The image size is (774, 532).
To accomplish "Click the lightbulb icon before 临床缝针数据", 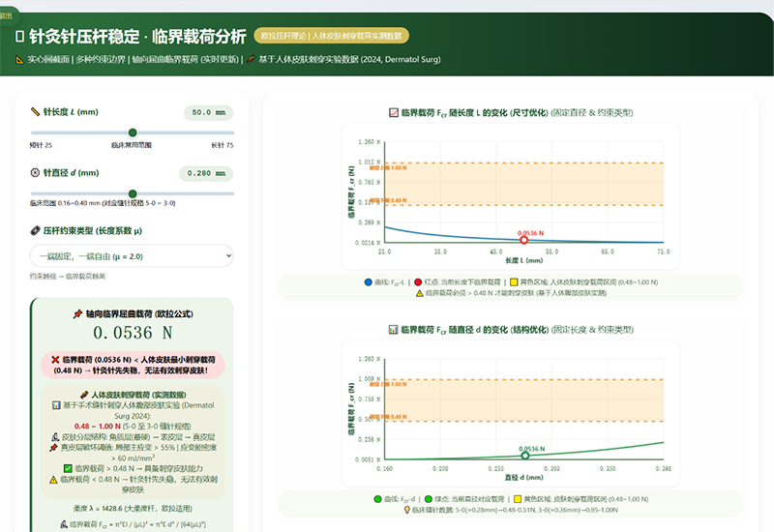I will point(406,510).
